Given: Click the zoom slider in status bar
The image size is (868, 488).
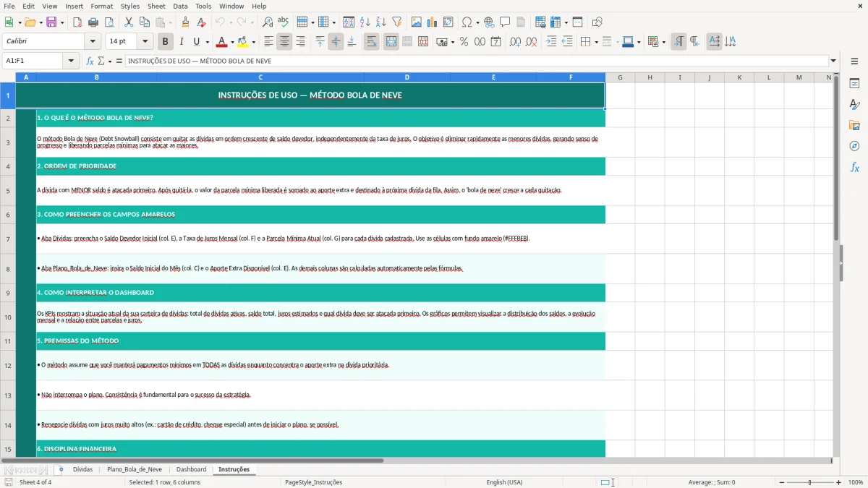Looking at the screenshot, I should coord(809,482).
